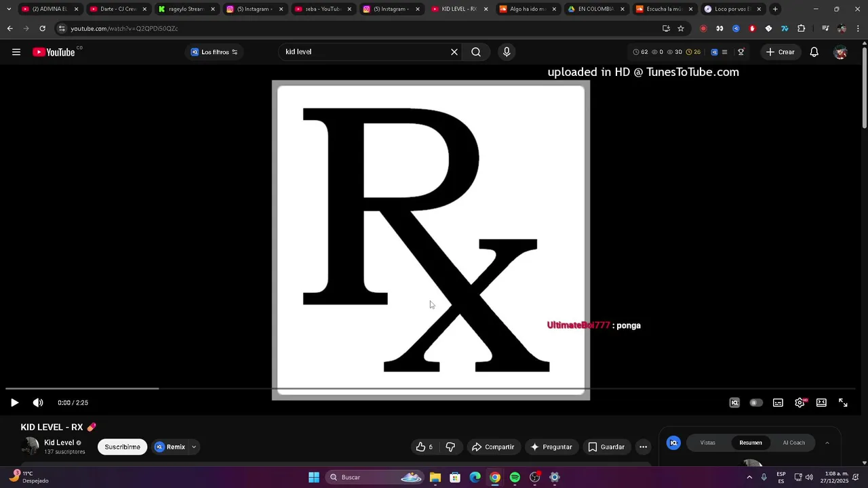The height and width of the screenshot is (488, 868).
Task: Switch to the 'Escucha la mús' SoundCloud tab
Action: (664, 9)
